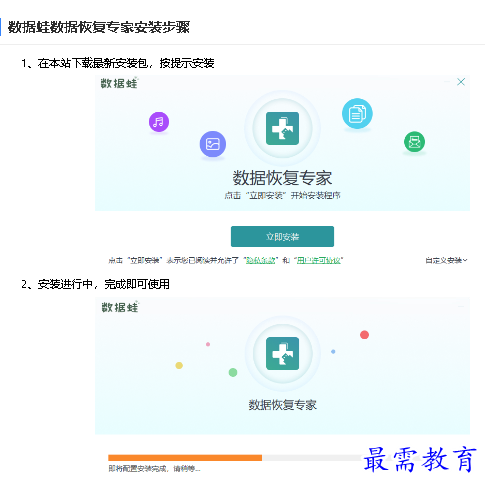The image size is (485, 491).
Task: Click the subtitle 点击“立即安装”开始安装程序
Action: (282, 195)
